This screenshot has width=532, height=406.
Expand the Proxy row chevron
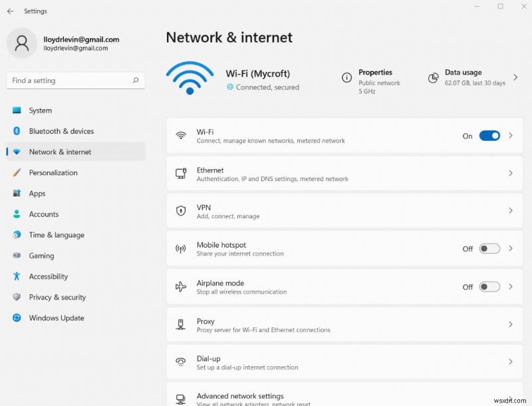[510, 325]
